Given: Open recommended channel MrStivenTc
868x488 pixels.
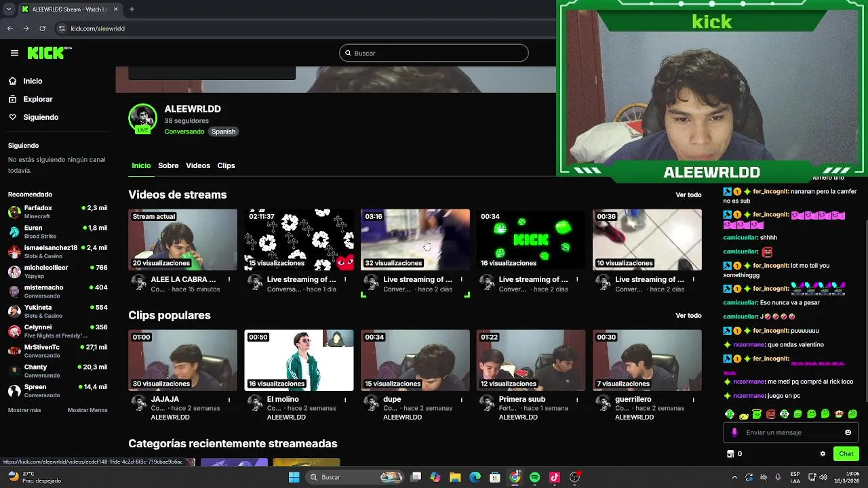Looking at the screenshot, I should [x=58, y=351].
